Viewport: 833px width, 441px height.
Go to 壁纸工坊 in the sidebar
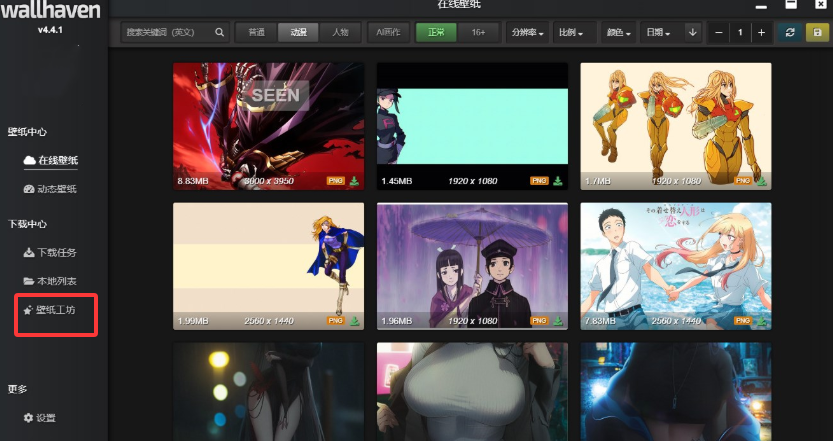pos(56,311)
